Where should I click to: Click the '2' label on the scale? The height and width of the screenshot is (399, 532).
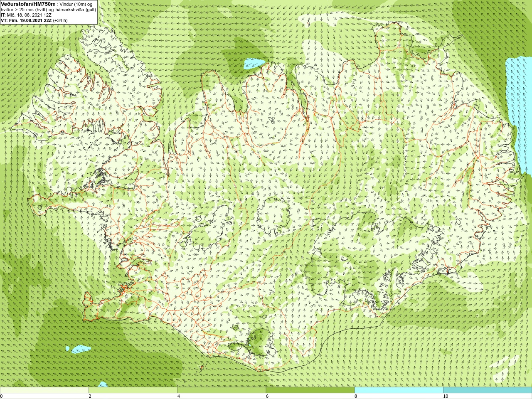click(x=90, y=396)
